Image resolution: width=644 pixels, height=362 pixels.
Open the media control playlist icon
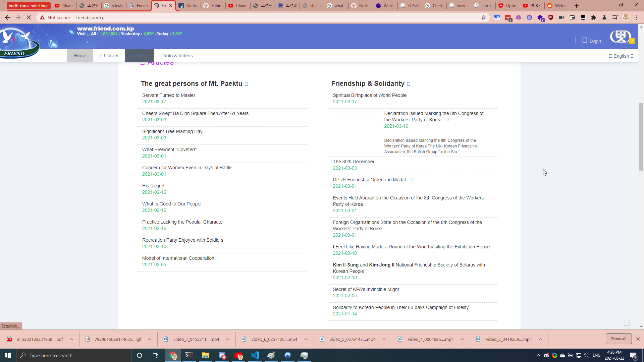tap(615, 17)
